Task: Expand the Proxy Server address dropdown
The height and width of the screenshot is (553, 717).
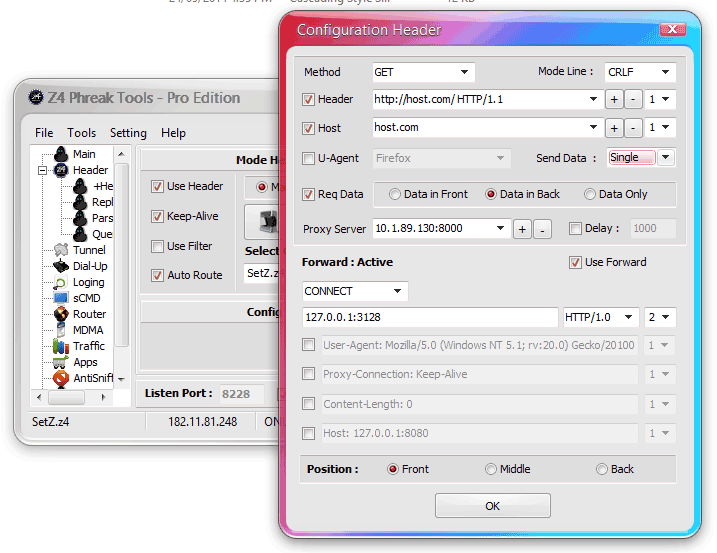Action: (500, 228)
